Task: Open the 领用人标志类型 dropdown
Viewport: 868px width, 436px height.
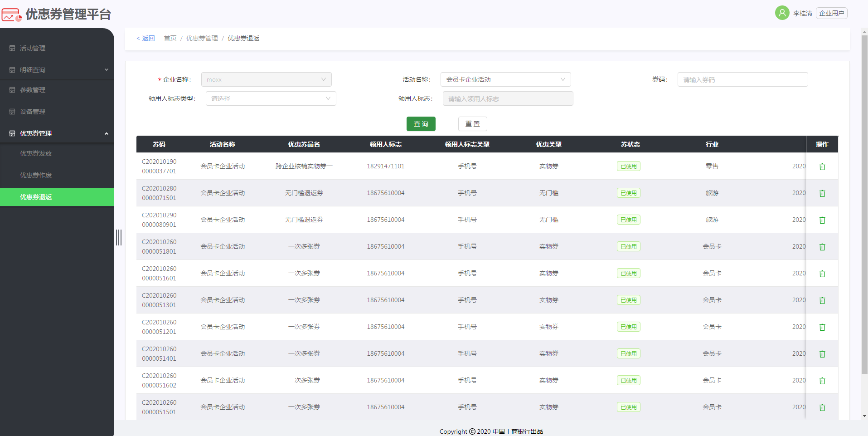Action: coord(271,98)
